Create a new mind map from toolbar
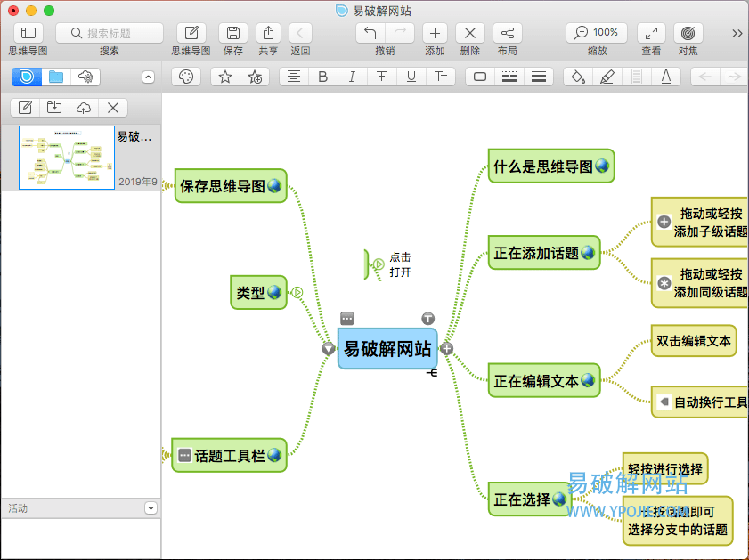The height and width of the screenshot is (560, 749). click(191, 33)
